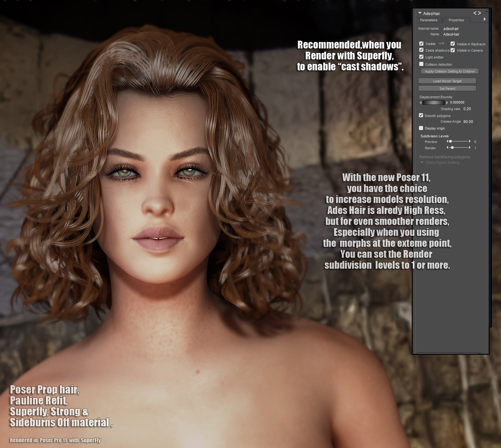Decrease Preview subdivision with left arrow
The width and height of the screenshot is (501, 448).
pos(447,141)
